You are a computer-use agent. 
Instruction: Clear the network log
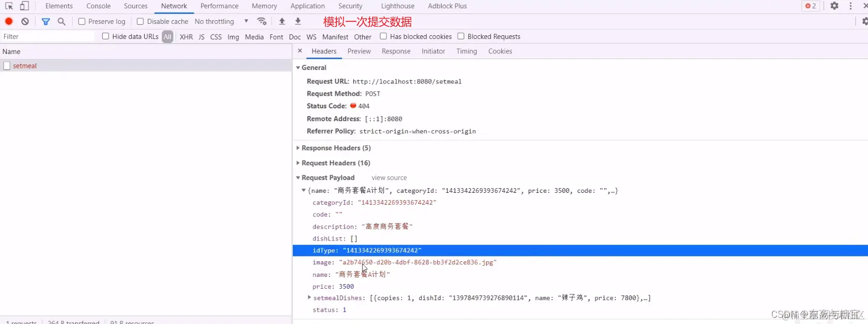click(x=25, y=21)
